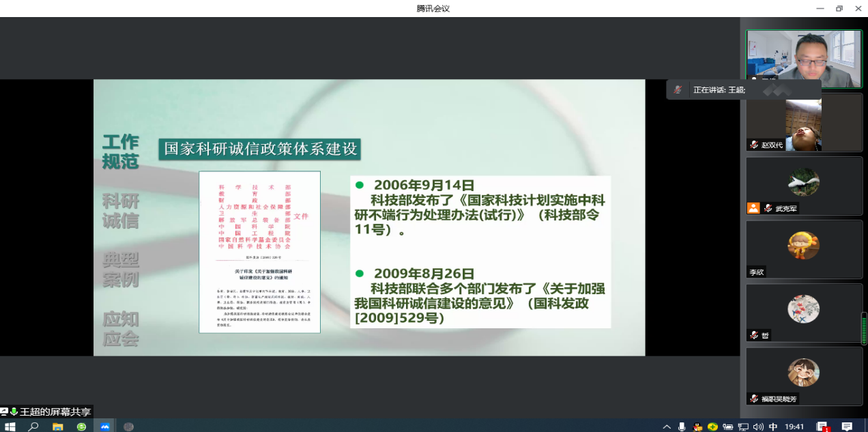
Task: Open the Windows Start menu
Action: 10,427
